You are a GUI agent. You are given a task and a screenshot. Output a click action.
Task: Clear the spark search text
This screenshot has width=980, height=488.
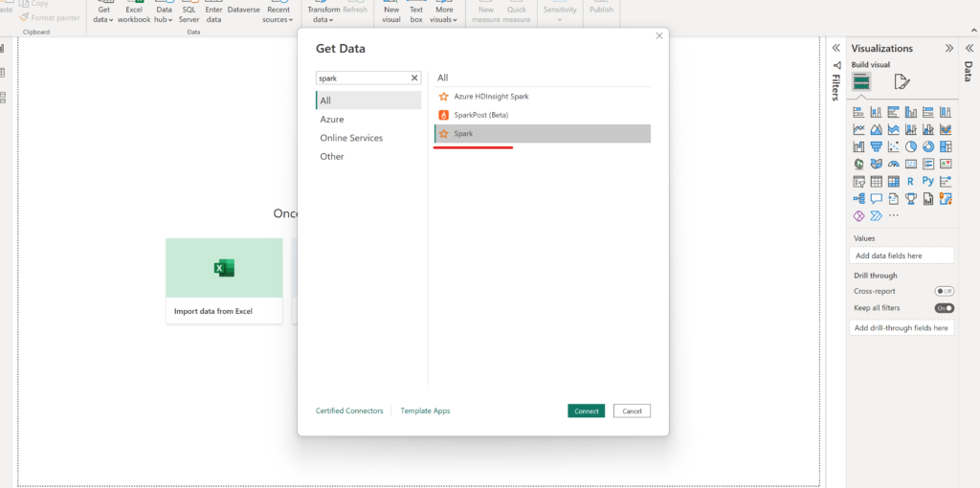click(x=413, y=78)
